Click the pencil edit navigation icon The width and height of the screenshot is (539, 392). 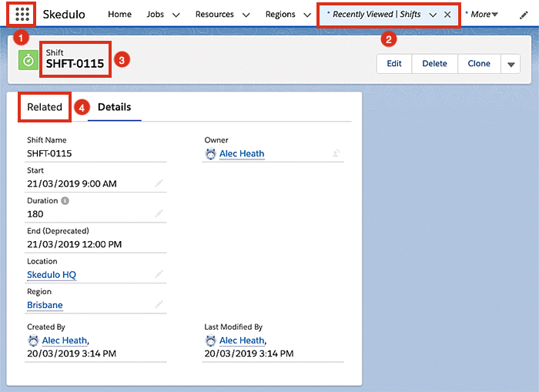coord(524,15)
